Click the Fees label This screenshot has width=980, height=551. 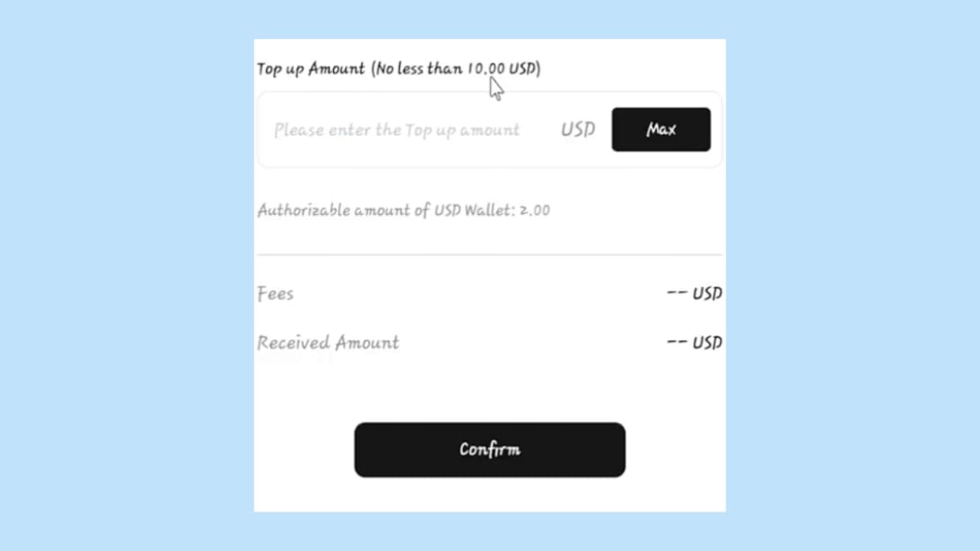click(275, 294)
